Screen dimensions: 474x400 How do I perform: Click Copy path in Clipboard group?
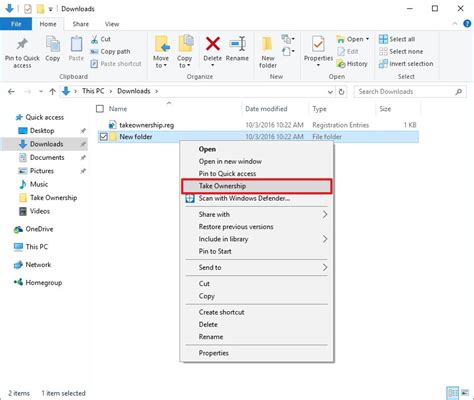point(110,51)
